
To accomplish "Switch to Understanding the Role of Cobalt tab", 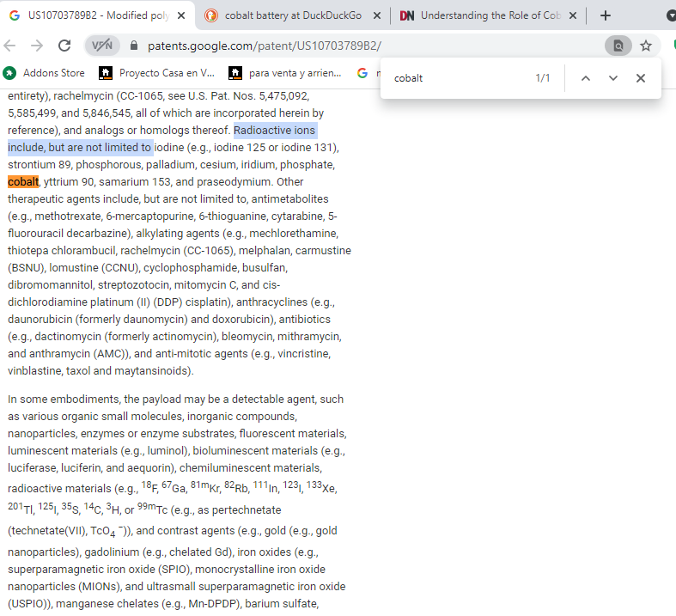I will [x=490, y=15].
